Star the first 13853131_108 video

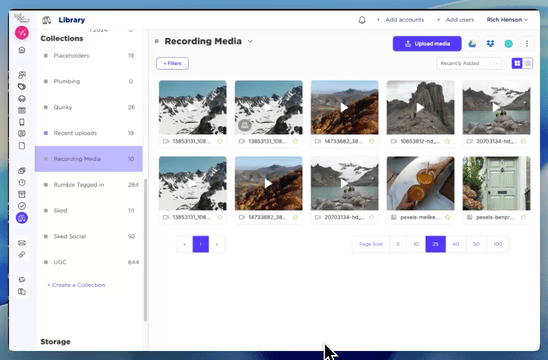(x=219, y=141)
